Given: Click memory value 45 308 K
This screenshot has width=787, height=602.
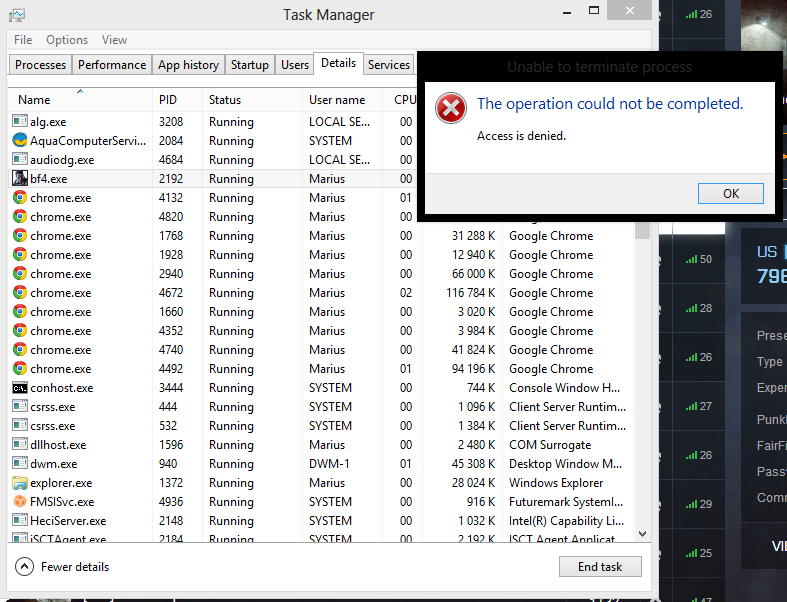Looking at the screenshot, I should 473,463.
